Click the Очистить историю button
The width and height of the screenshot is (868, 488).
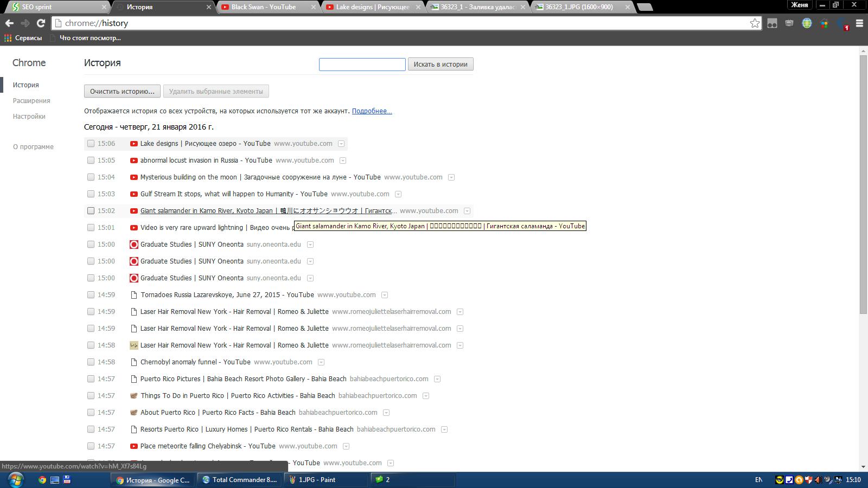[x=122, y=92]
